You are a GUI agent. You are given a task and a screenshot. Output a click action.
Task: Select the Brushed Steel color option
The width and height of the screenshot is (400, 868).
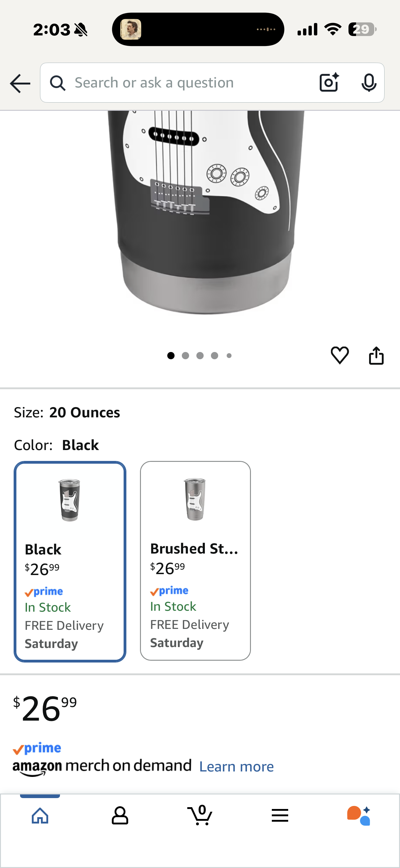tap(195, 561)
